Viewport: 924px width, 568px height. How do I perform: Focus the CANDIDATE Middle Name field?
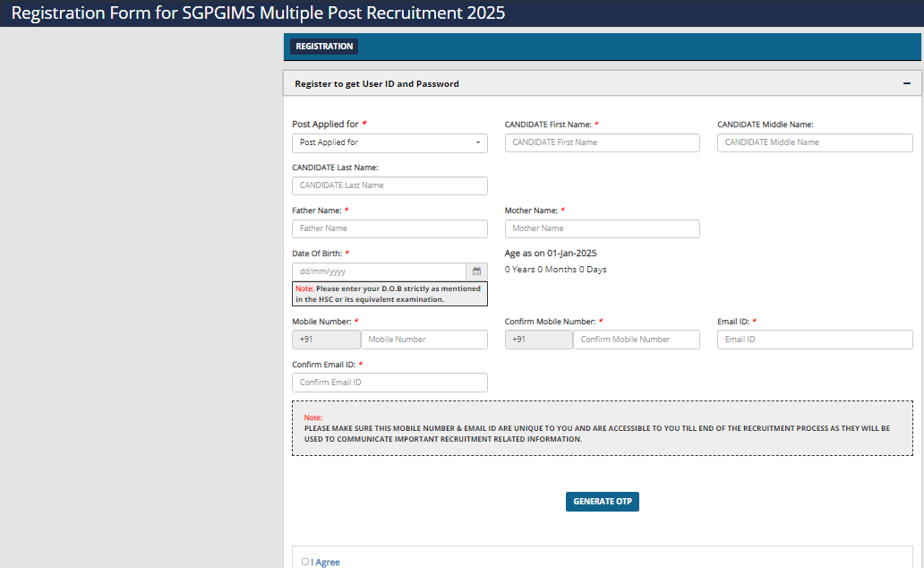(x=815, y=142)
